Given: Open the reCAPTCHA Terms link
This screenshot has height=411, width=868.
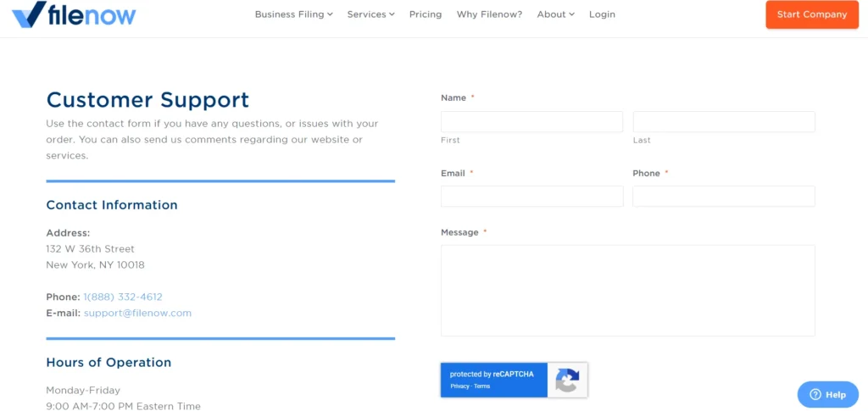Looking at the screenshot, I should coord(481,386).
